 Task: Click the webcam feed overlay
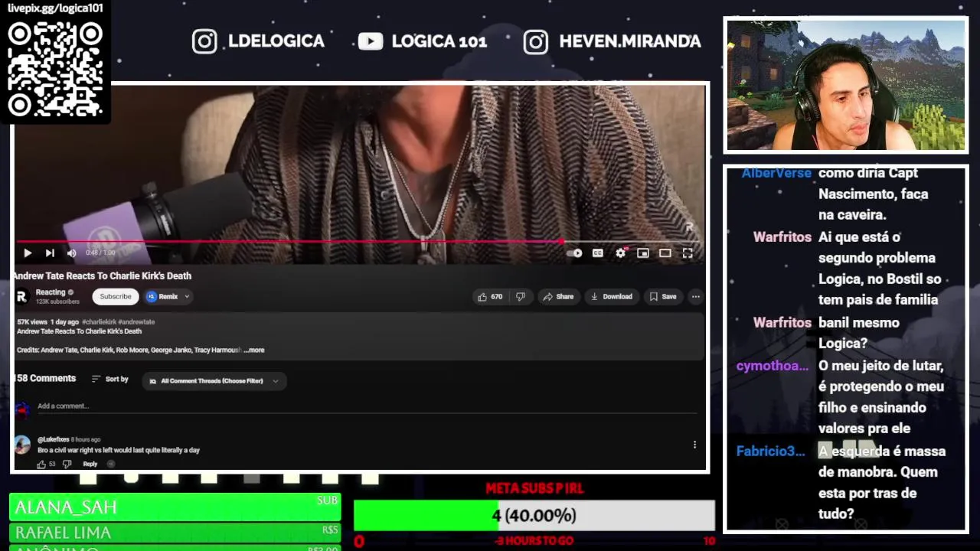point(846,85)
